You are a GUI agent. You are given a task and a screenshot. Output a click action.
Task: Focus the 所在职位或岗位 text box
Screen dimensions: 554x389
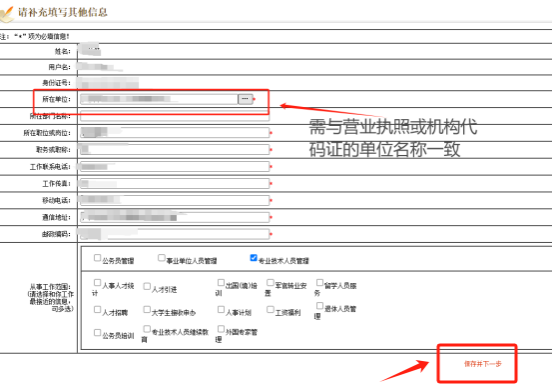(x=175, y=133)
